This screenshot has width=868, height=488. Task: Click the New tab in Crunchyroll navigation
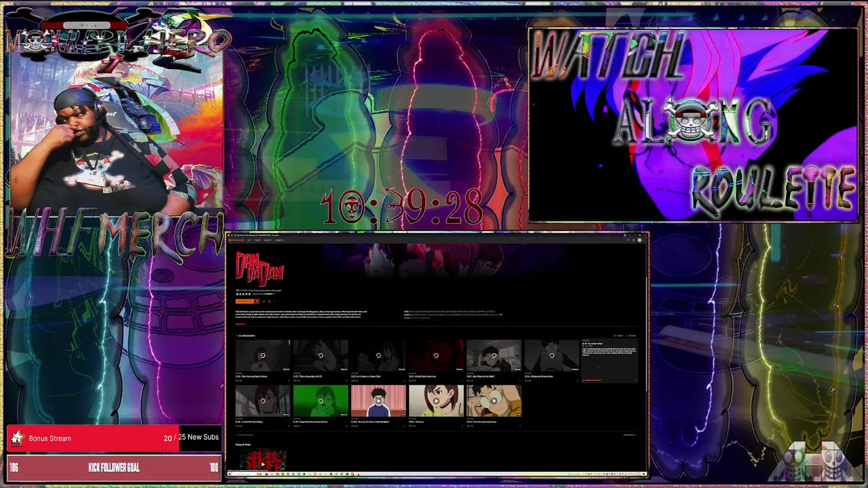[x=249, y=240]
